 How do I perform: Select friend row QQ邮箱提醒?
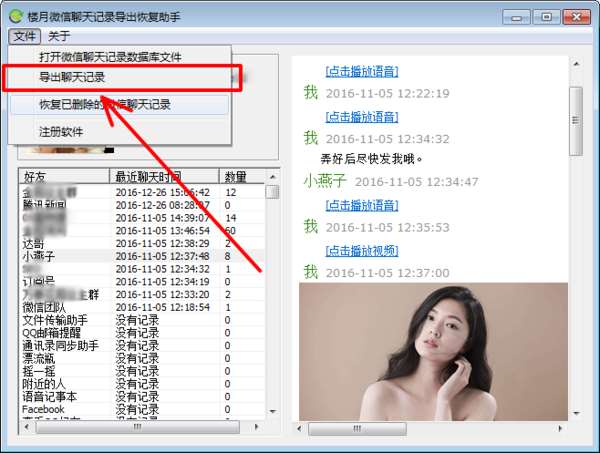[142, 332]
